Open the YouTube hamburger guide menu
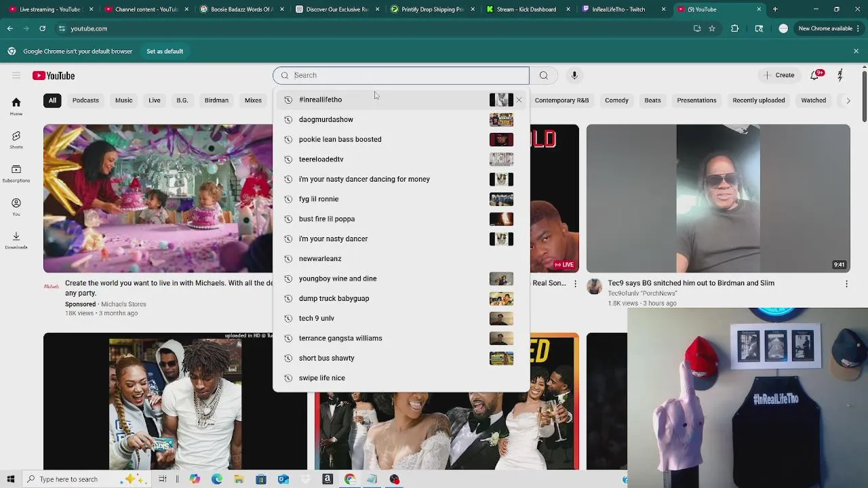 tap(16, 75)
